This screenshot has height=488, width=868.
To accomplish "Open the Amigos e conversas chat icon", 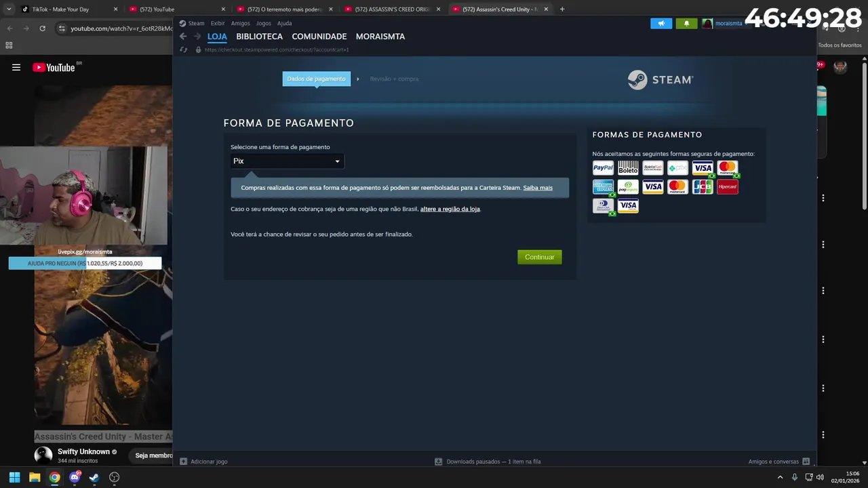I will (806, 462).
